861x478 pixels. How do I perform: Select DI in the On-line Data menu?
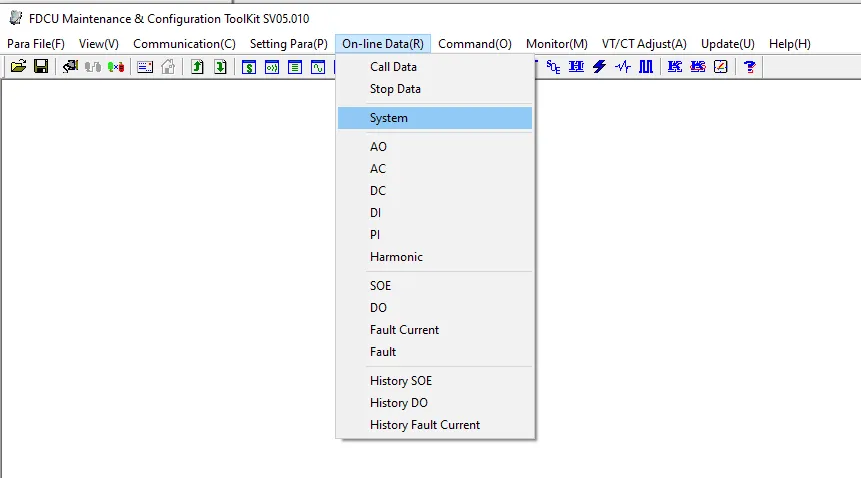(435, 213)
